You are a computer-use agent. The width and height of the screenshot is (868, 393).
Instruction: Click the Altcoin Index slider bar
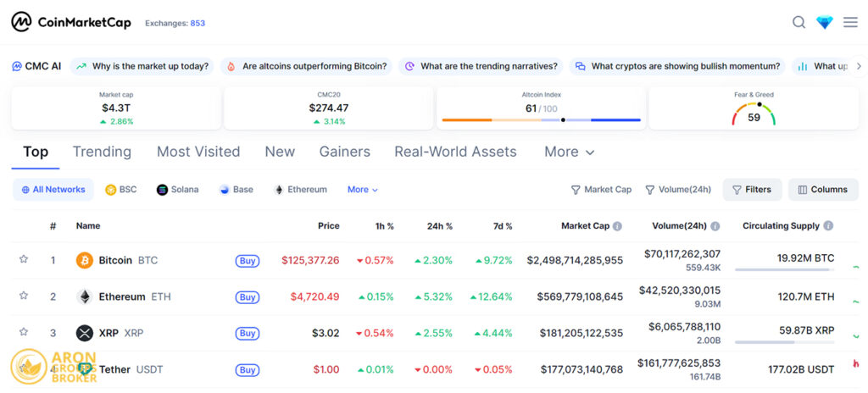tap(541, 119)
